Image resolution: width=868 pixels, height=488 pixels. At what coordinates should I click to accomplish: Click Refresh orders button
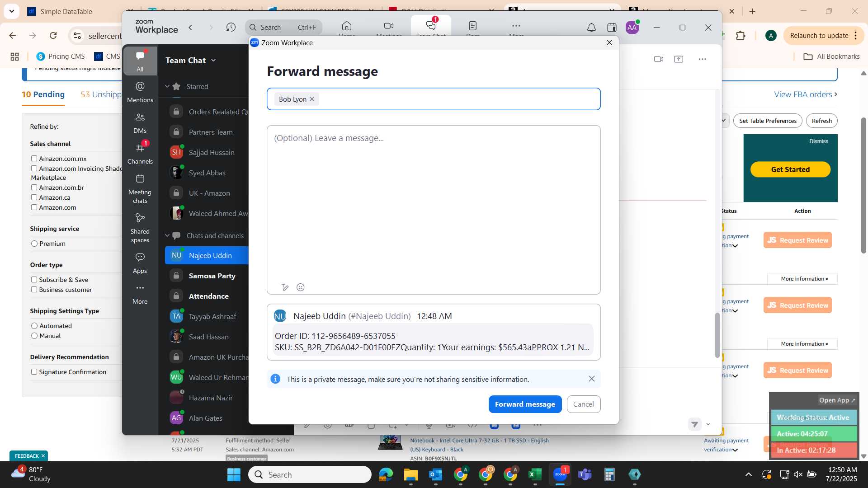(821, 121)
